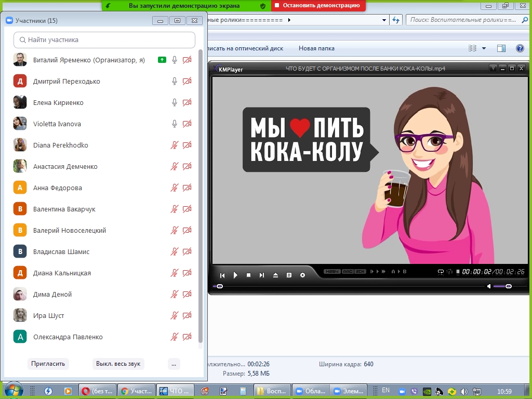Open Explorer help icon
The height and width of the screenshot is (399, 532).
tap(520, 48)
